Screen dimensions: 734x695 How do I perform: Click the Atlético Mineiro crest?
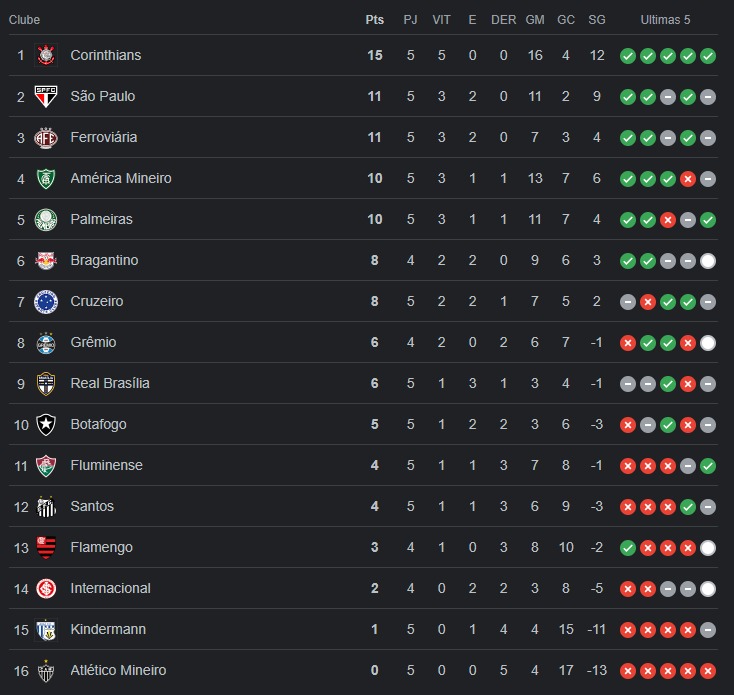coord(46,671)
